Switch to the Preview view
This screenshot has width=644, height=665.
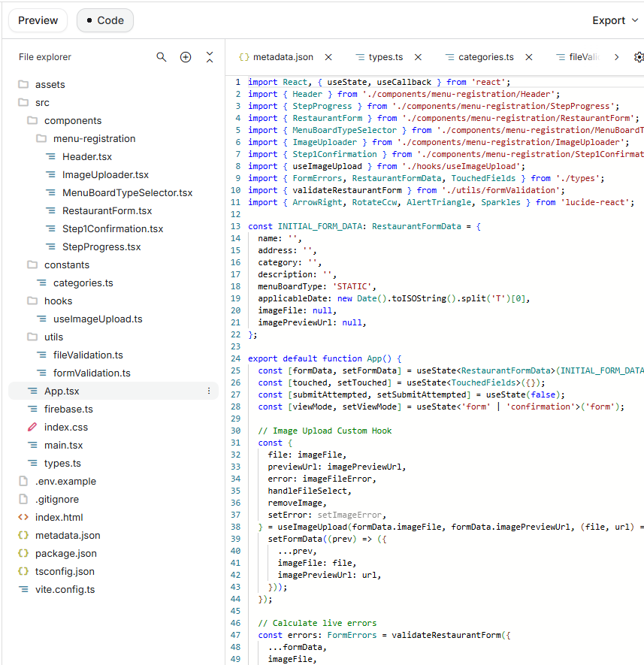tap(38, 20)
